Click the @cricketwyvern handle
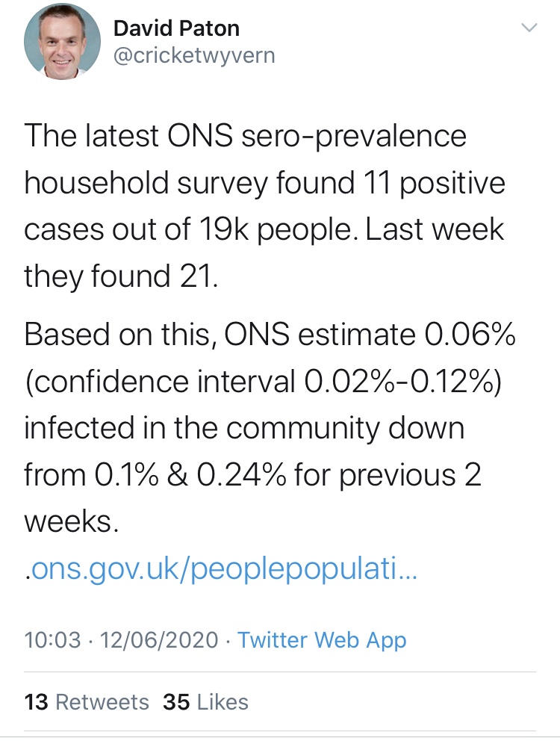 click(x=193, y=56)
